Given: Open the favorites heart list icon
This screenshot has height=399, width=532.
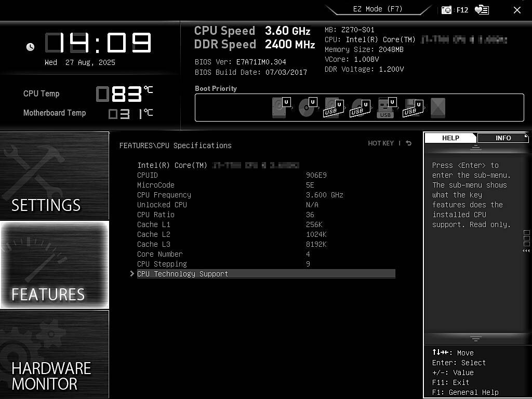Looking at the screenshot, I should pyautogui.click(x=482, y=10).
